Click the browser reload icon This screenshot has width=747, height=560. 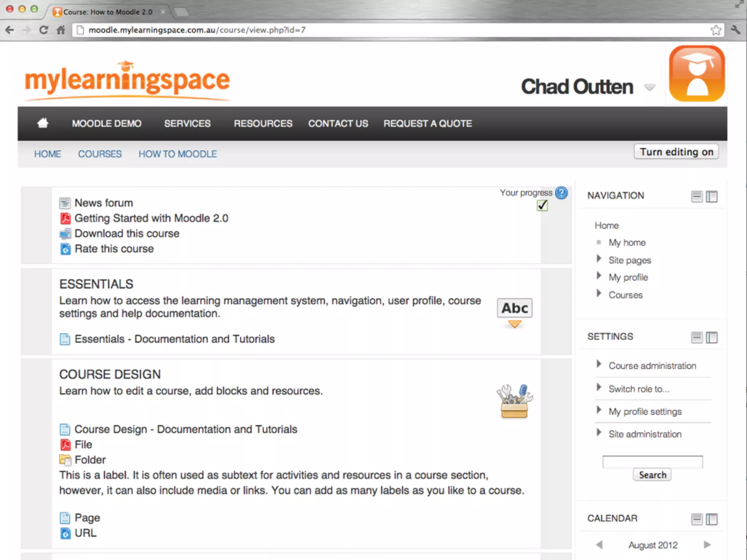coord(43,30)
